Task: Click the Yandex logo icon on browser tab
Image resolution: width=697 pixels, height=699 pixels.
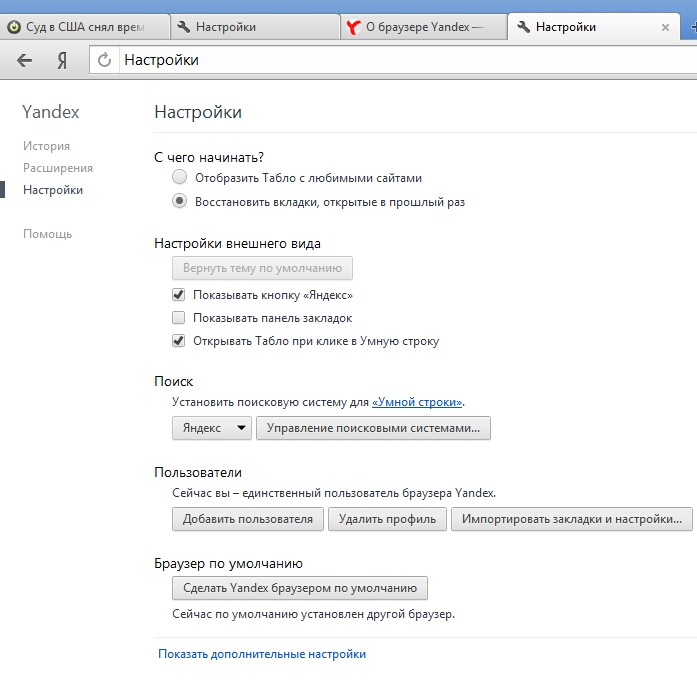Action: point(353,28)
